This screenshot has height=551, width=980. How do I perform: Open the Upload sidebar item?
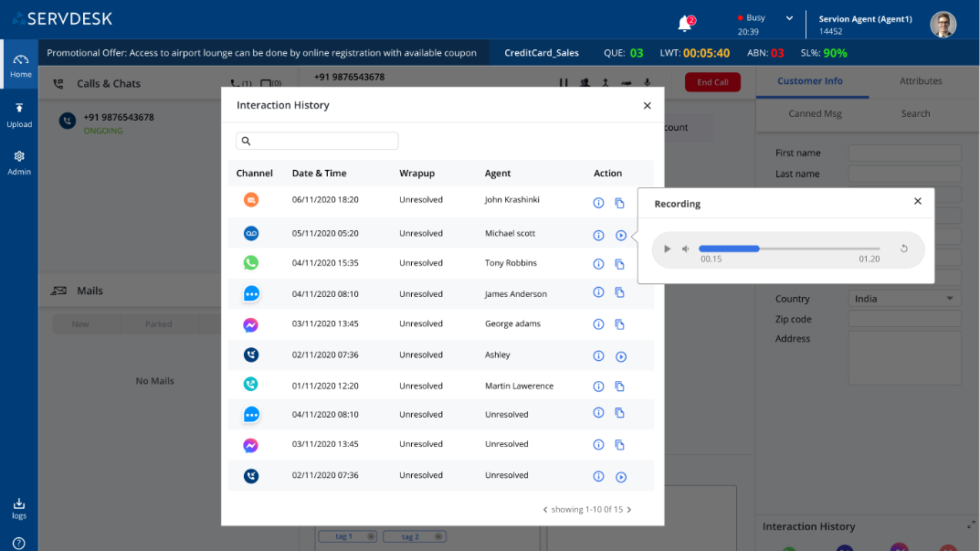(x=19, y=114)
